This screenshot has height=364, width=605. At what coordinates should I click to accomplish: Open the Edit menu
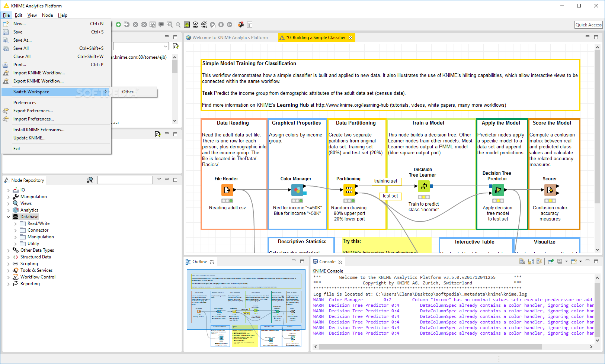tap(19, 15)
